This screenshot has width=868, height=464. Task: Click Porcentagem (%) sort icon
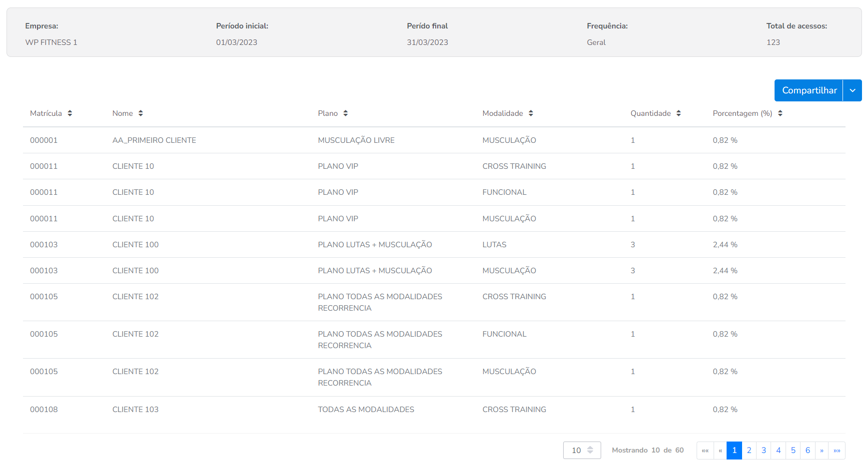pyautogui.click(x=780, y=113)
